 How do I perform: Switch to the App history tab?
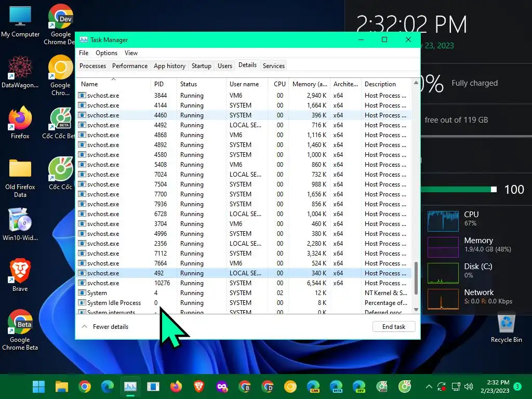[x=170, y=66]
